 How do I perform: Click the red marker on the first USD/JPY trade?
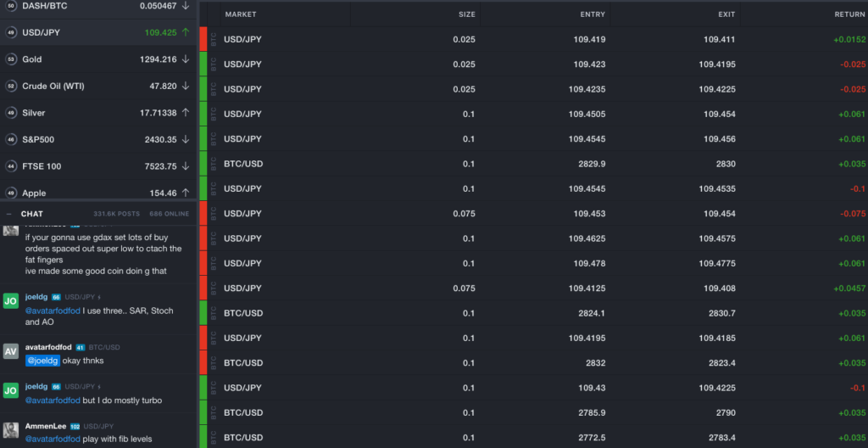[x=203, y=39]
